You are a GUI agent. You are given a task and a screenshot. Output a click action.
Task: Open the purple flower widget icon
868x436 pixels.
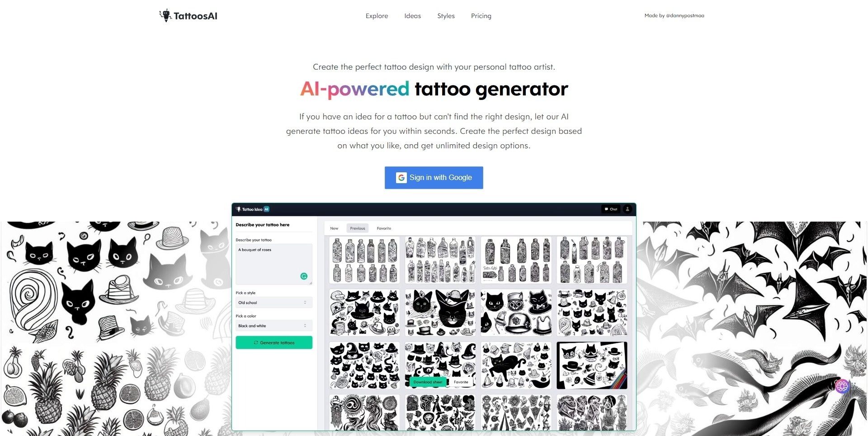pos(842,386)
